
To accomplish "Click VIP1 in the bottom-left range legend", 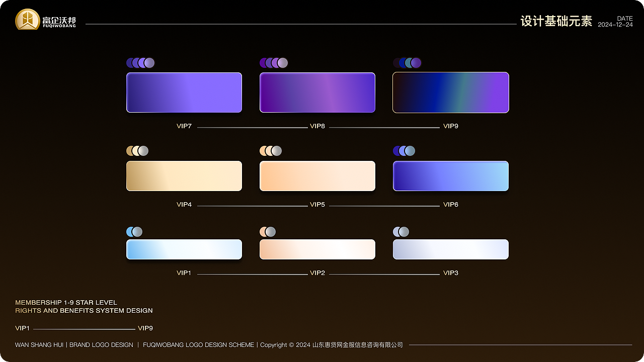I will (x=23, y=328).
